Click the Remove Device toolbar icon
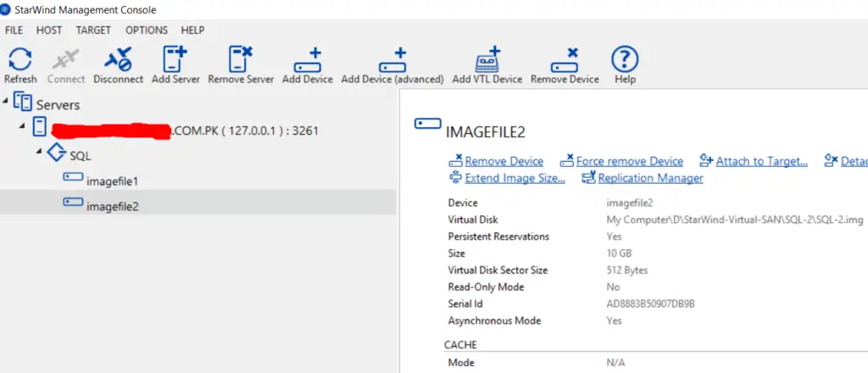Screen dimensions: 868x373 coord(565,59)
